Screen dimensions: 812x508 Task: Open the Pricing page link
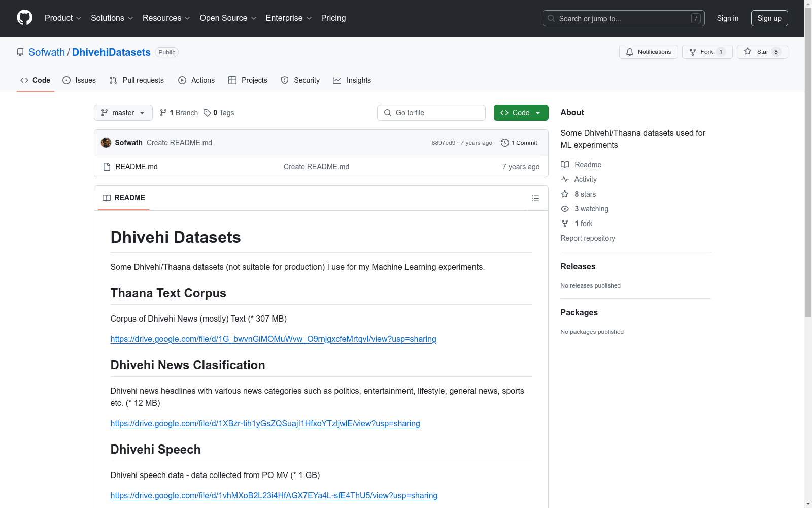333,18
